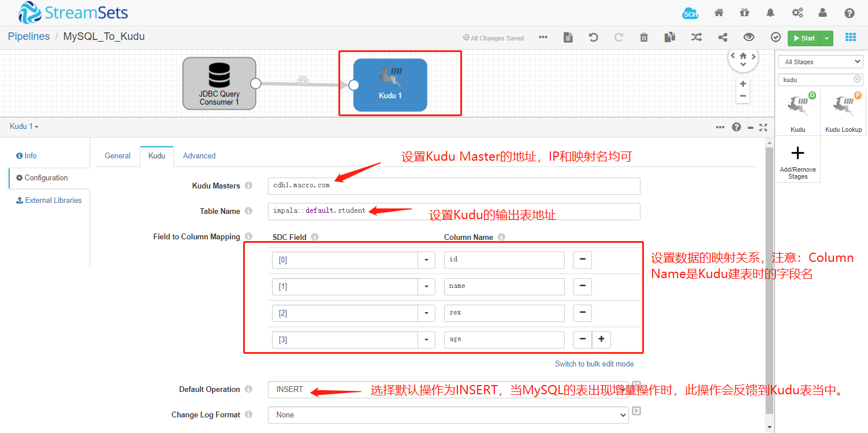Duplicate the stage with copy icon

point(669,37)
